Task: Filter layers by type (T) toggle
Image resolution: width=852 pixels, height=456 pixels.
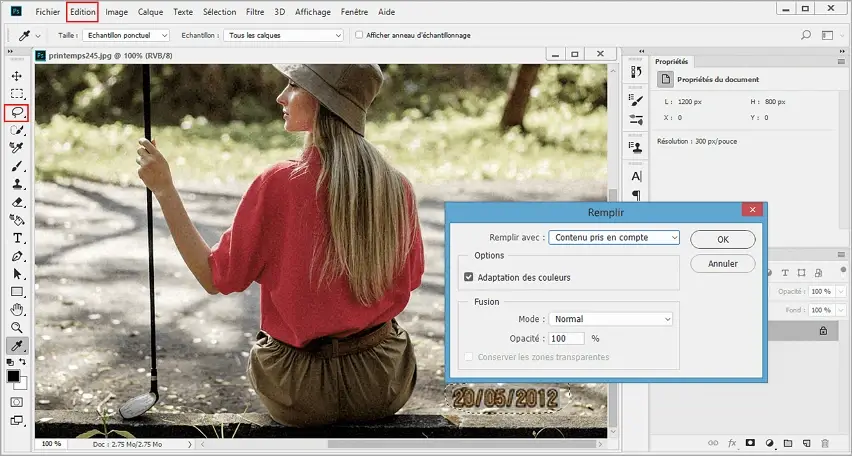Action: point(785,272)
